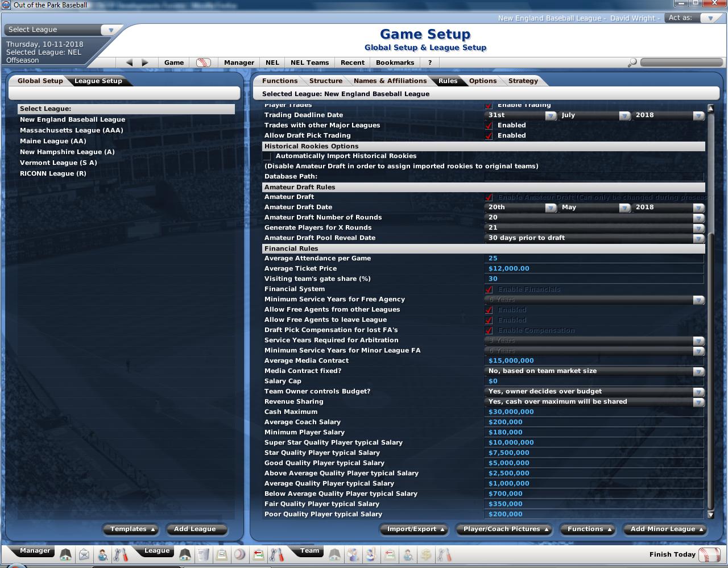Open the Manager mail envelope icon

pos(84,555)
